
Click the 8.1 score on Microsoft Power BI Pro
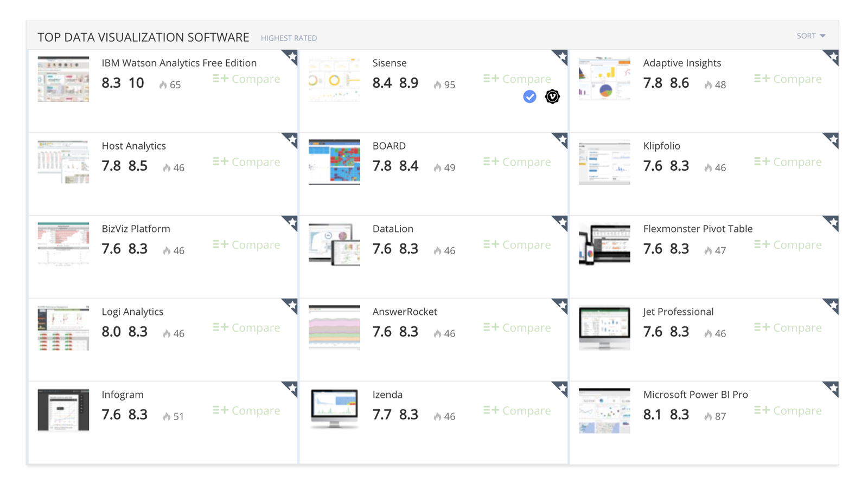point(653,415)
